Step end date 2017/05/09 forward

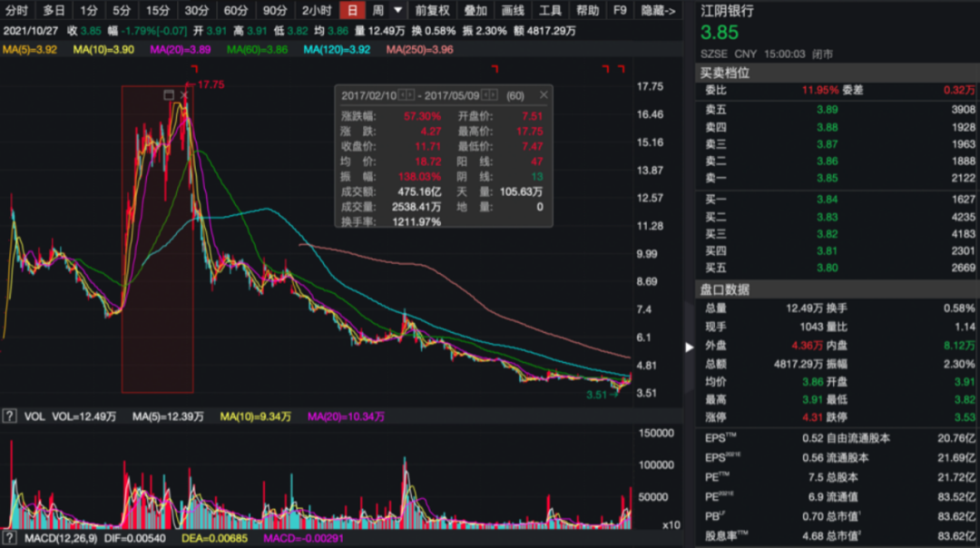point(493,95)
